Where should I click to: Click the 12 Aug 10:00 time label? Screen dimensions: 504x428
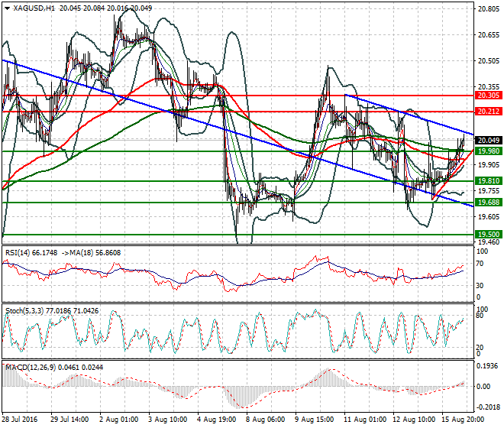pyautogui.click(x=414, y=420)
